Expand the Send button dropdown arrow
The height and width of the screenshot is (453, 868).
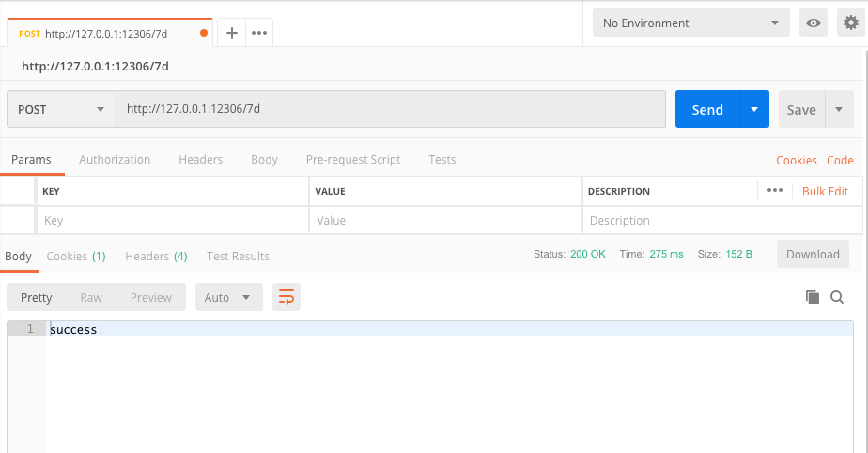click(x=754, y=109)
